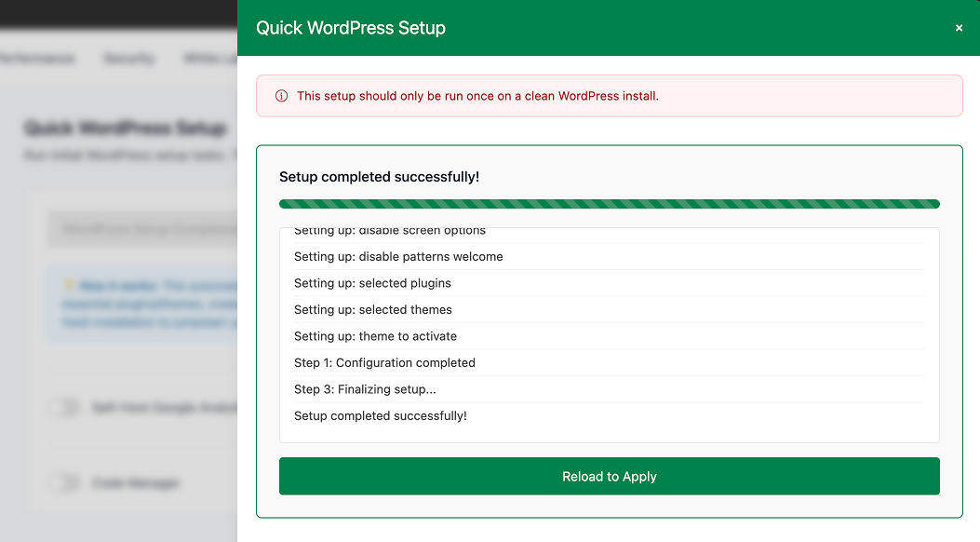Select 'Setting up: selected plugins' log line

[610, 283]
